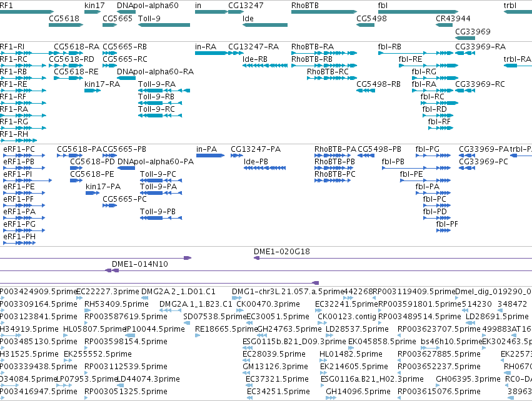Click the Ide-PB protein feature
Image resolution: width=532 pixels, height=401 pixels.
(x=264, y=168)
